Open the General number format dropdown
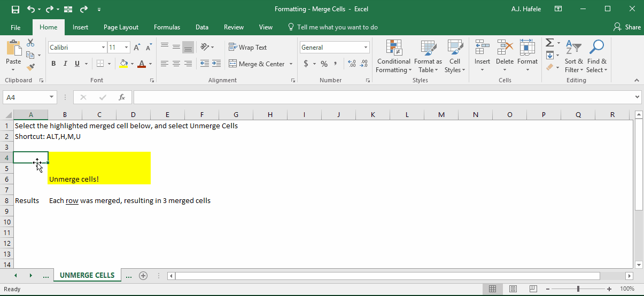This screenshot has width=644, height=296. (x=366, y=48)
